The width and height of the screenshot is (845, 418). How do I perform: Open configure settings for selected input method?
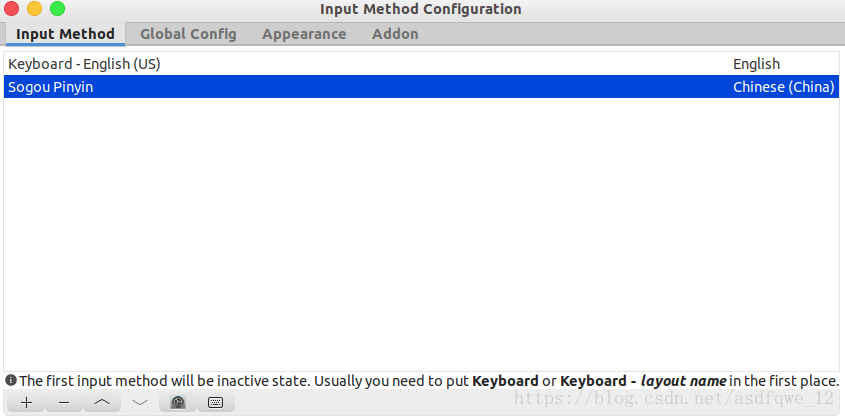click(x=178, y=402)
